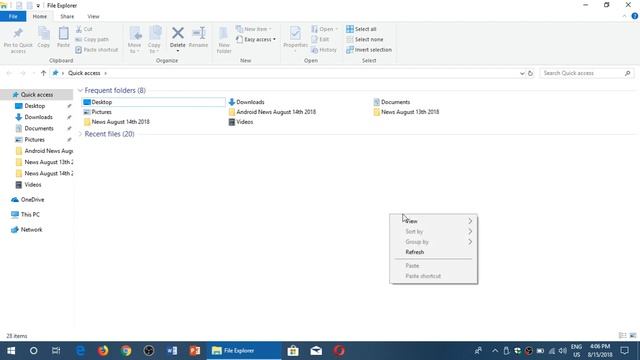This screenshot has width=640, height=360.
Task: Click Open in the ribbon Open group
Action: click(324, 29)
